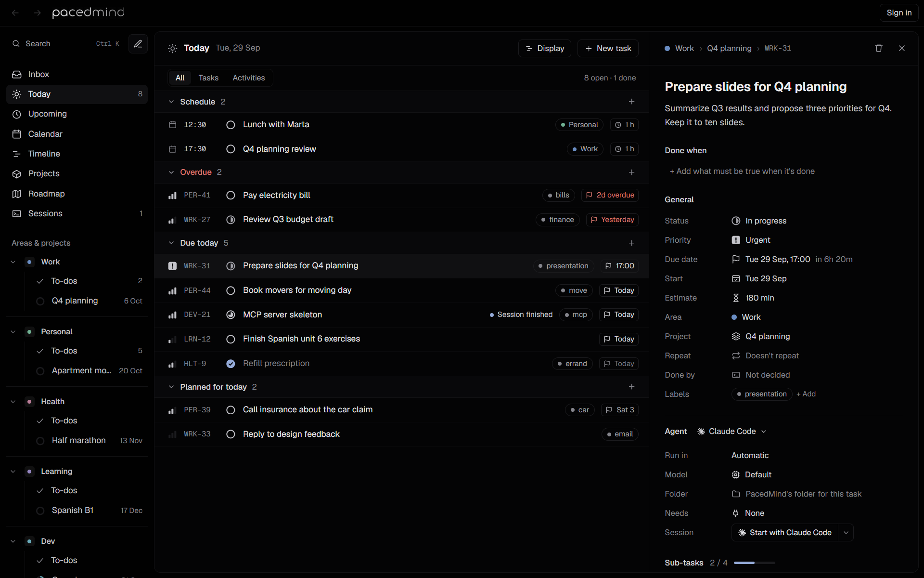Open the Start with Claude Code arrow menu

tap(846, 533)
